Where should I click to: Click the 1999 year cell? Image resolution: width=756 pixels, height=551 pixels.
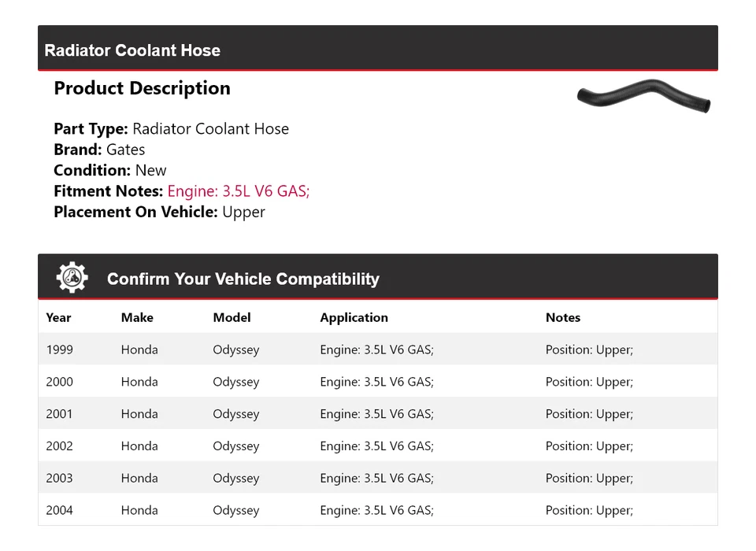tap(59, 350)
